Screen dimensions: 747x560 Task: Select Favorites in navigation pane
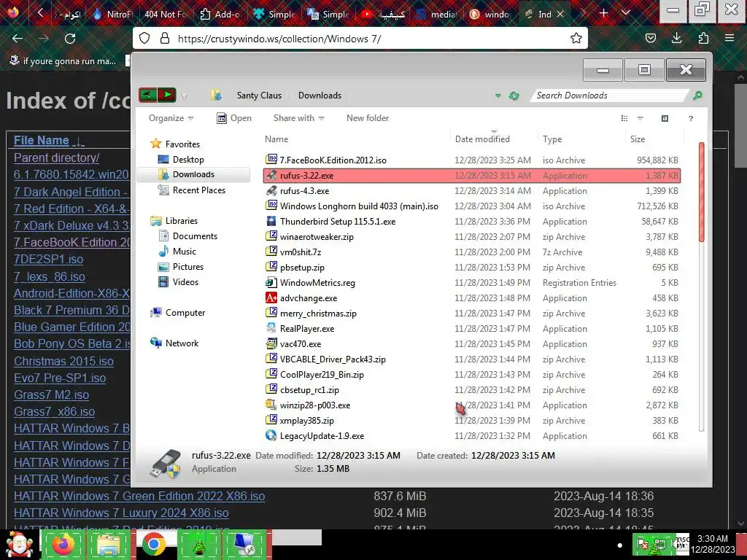182,144
